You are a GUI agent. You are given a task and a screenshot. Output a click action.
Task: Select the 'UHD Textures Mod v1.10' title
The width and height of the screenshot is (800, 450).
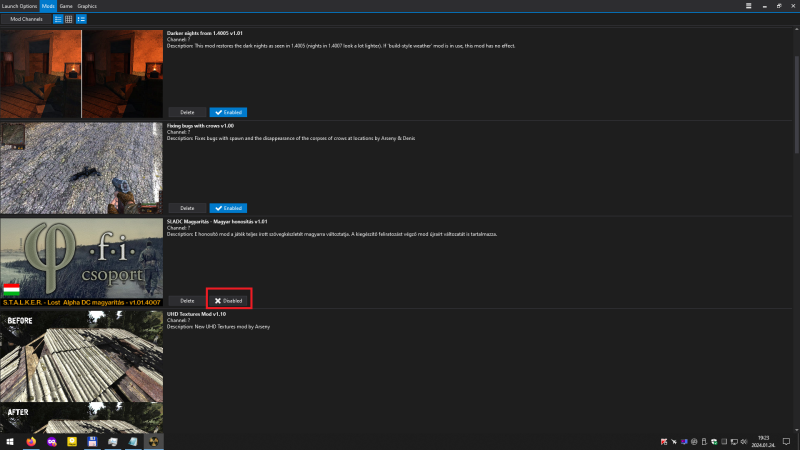196,314
